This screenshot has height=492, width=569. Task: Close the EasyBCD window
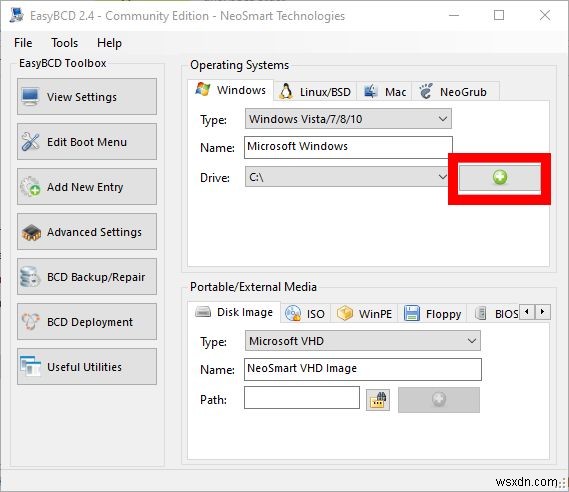(545, 15)
